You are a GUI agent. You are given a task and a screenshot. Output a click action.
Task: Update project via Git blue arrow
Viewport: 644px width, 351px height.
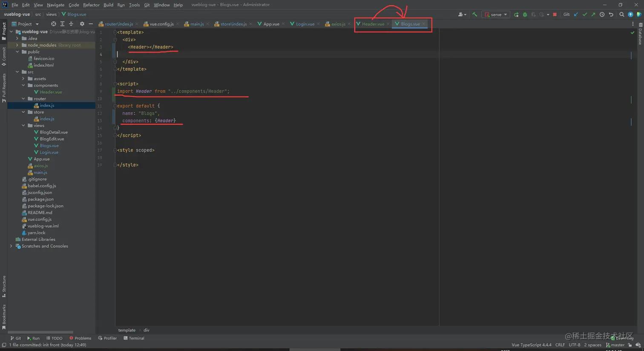tap(576, 14)
